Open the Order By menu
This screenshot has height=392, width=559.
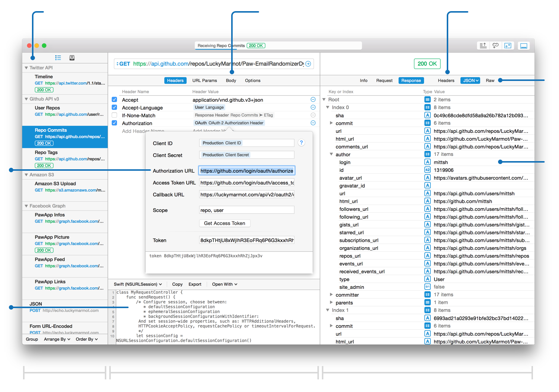pyautogui.click(x=87, y=339)
